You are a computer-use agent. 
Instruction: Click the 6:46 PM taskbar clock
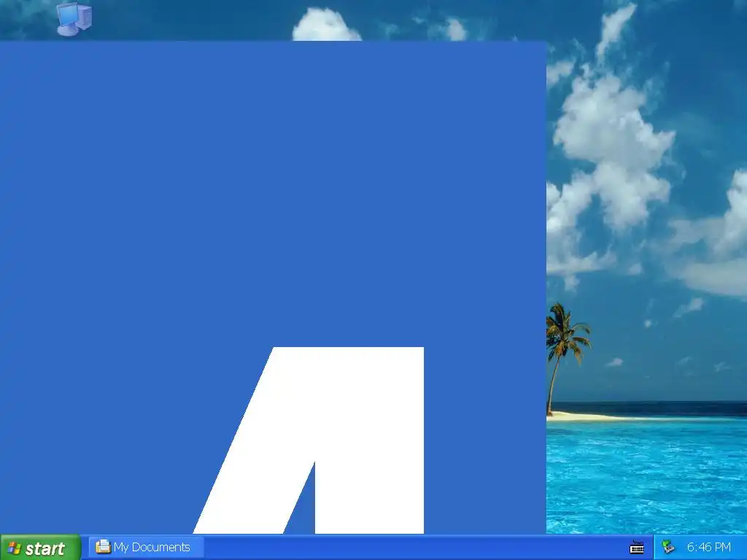pyautogui.click(x=708, y=547)
